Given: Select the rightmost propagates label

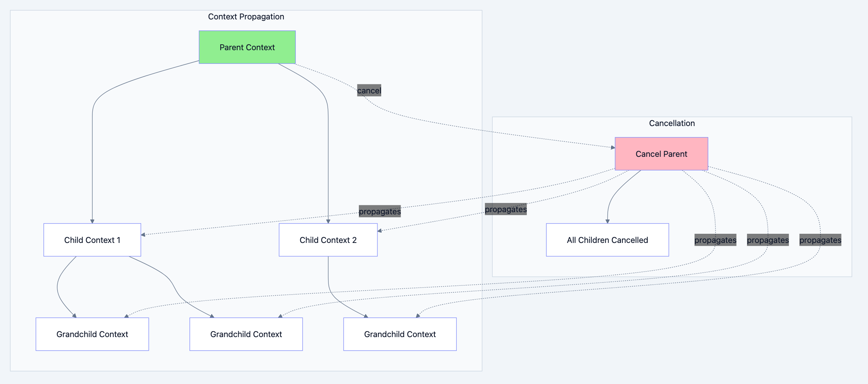Looking at the screenshot, I should pos(820,240).
